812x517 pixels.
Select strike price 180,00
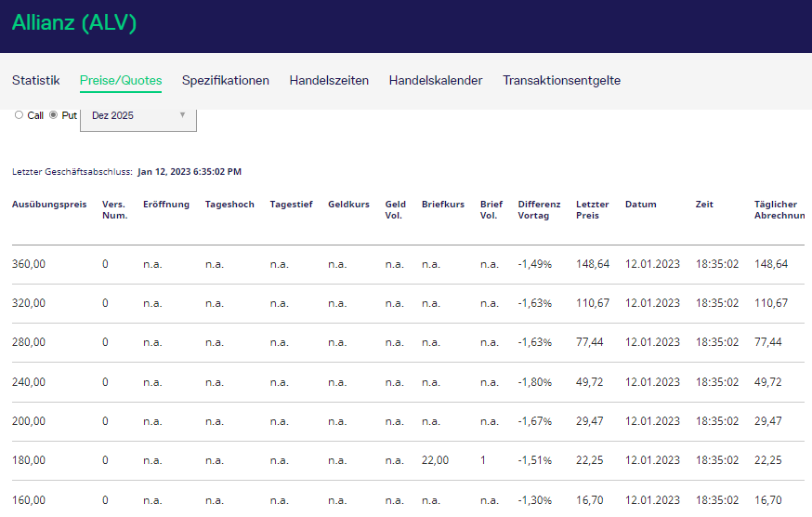pyautogui.click(x=29, y=460)
